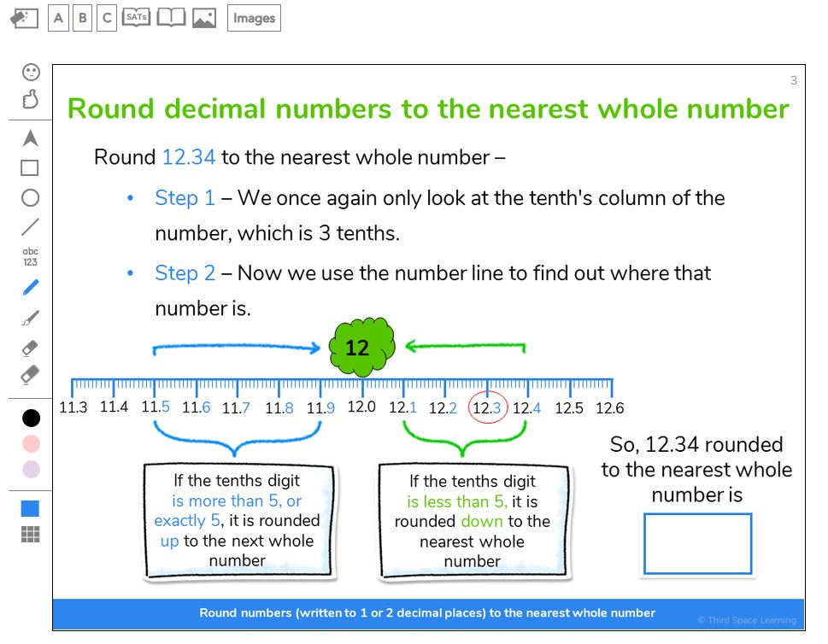Choose the lavender color swatch
The width and height of the screenshot is (828, 644).
click(31, 469)
